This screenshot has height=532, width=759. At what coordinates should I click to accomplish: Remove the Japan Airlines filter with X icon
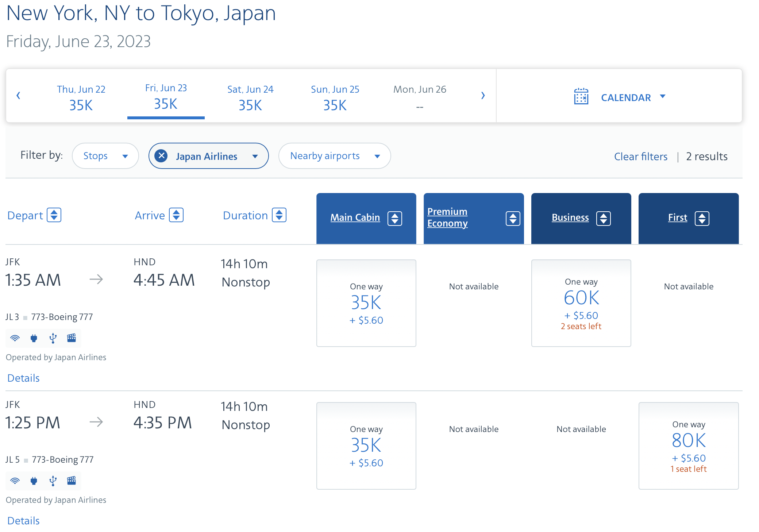coord(161,156)
